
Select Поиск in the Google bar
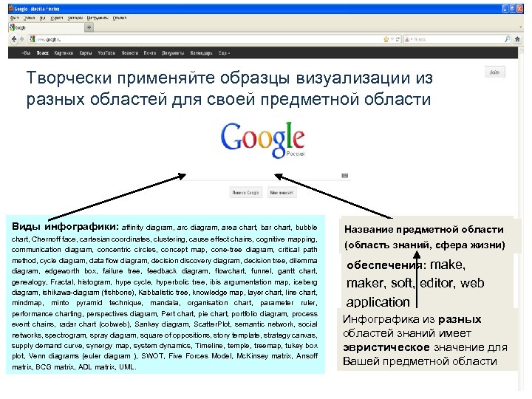coord(43,53)
